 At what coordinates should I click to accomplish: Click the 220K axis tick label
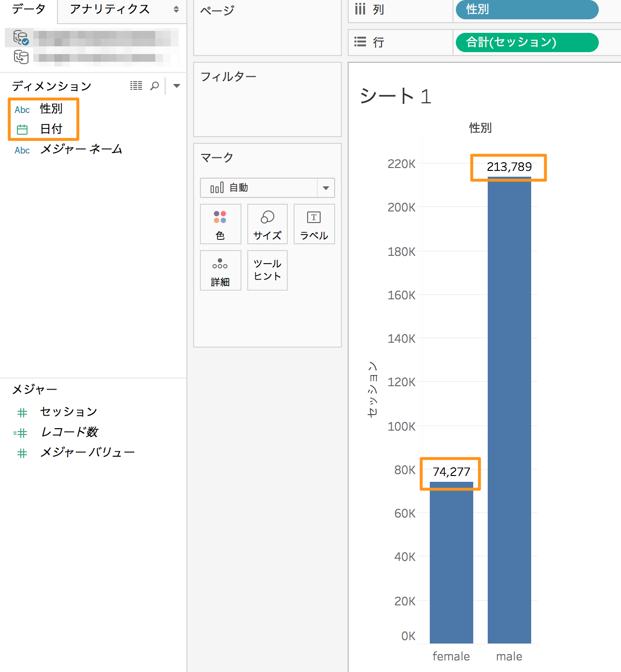401,164
